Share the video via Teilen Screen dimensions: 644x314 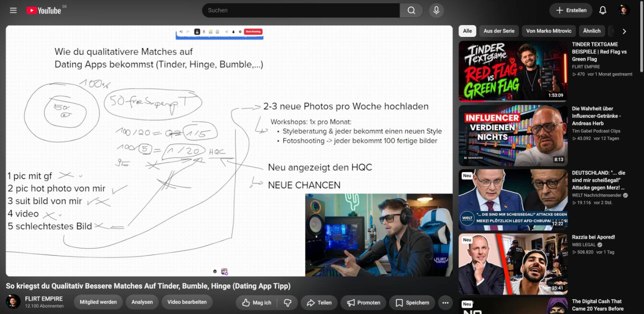(319, 303)
